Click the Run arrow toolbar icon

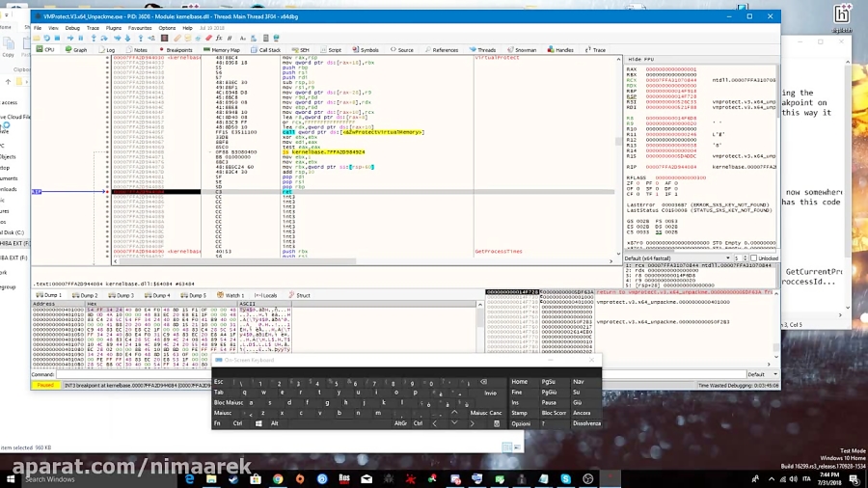(70, 39)
